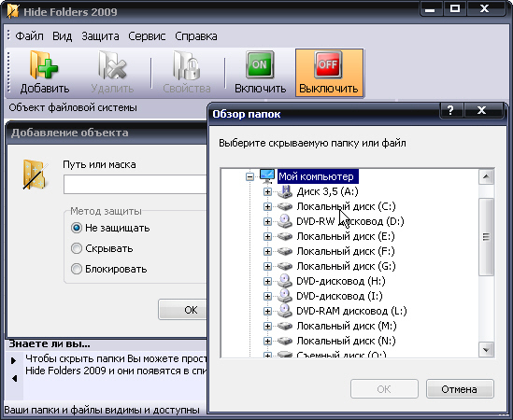Click the Путь или маска input field
513x420 pixels.
[x=135, y=185]
